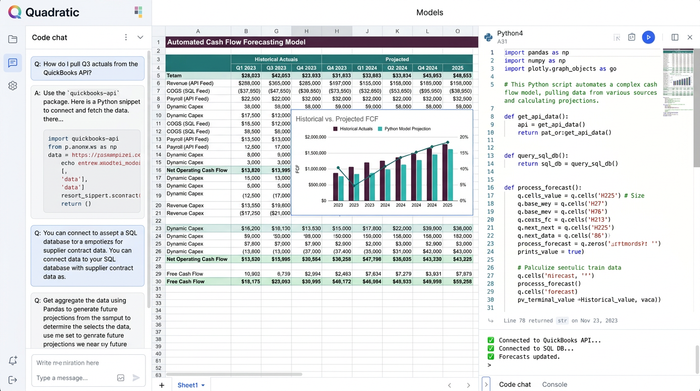Click green check beside Connected to QuickBooks API

point(491,340)
